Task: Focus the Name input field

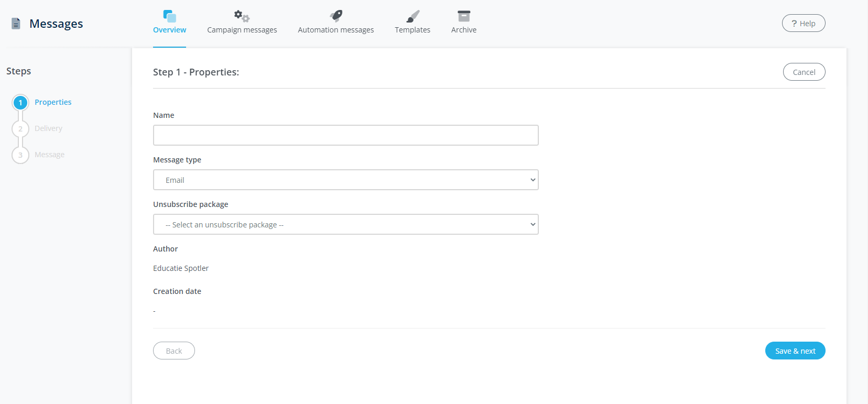Action: [x=345, y=135]
